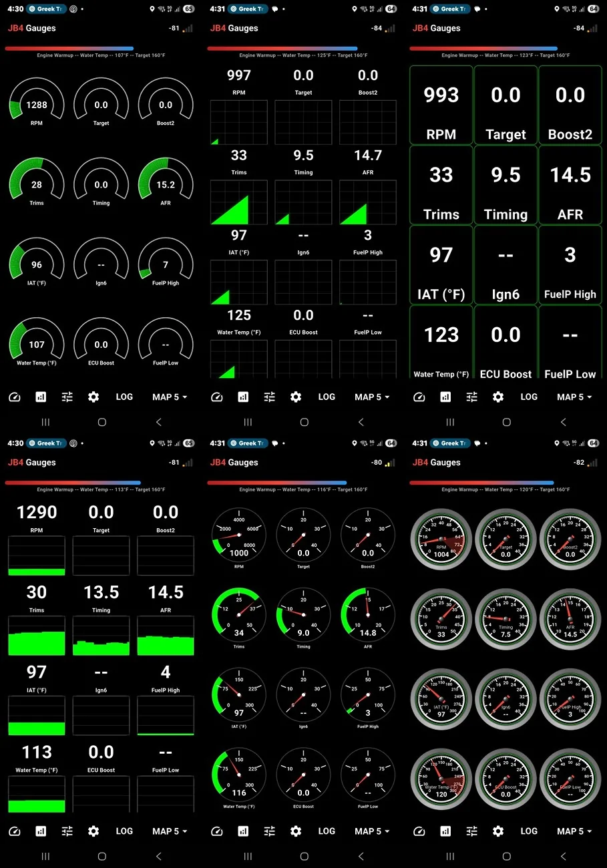
Task: Open the MAP 5 selector on the 120°F warmup screen
Action: [574, 831]
